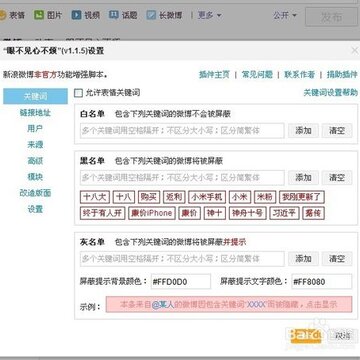The height and width of the screenshot is (360, 360).
Task: Focus the 黑名单 keyword input field
Action: coord(182,178)
